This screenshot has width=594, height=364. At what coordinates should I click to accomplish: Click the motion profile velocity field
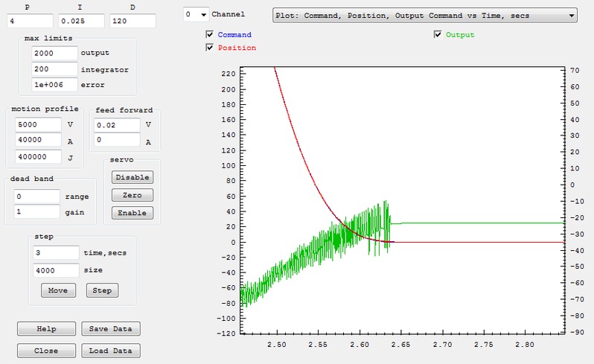pos(37,124)
